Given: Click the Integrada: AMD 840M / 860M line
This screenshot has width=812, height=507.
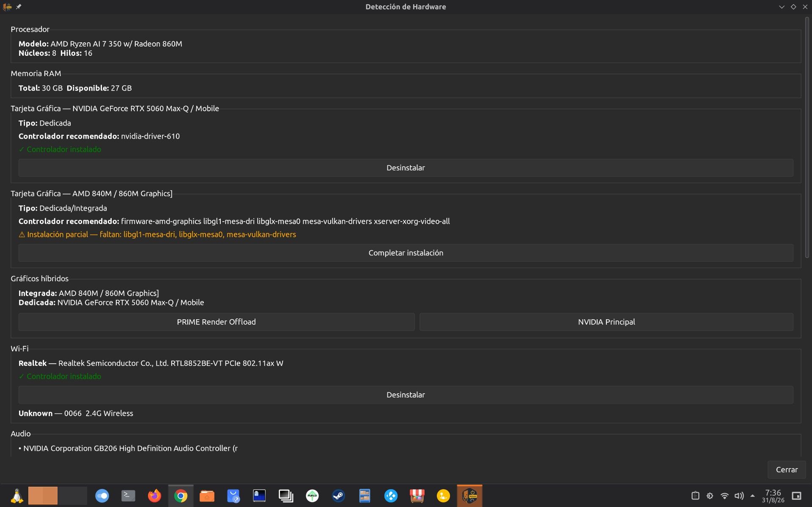Looking at the screenshot, I should [x=89, y=293].
